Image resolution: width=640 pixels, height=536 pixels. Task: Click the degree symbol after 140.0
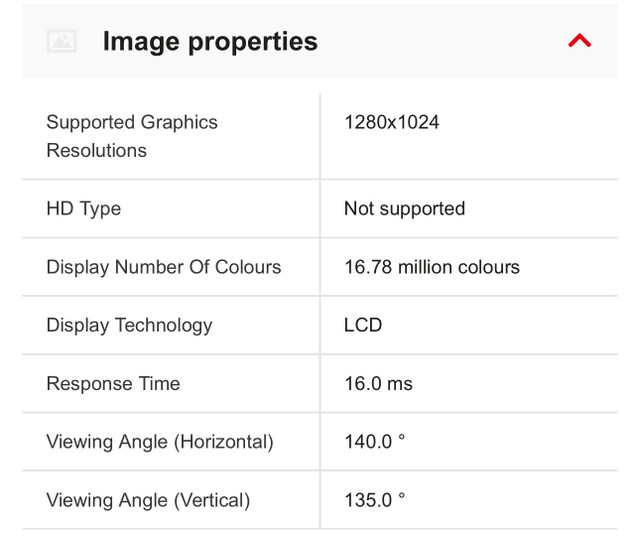pyautogui.click(x=402, y=437)
